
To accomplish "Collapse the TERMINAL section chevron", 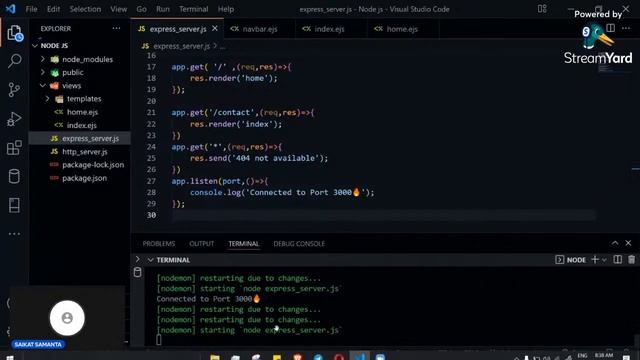I will [151, 260].
